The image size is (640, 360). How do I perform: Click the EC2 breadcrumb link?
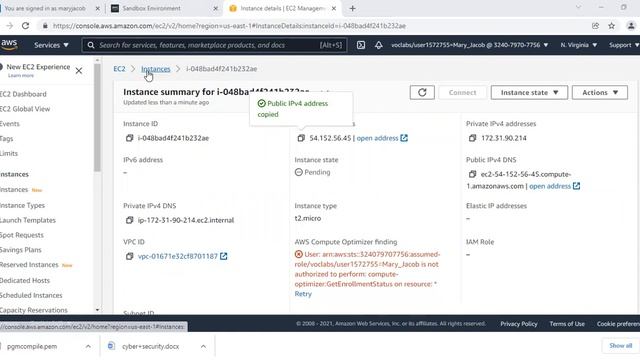[x=119, y=69]
